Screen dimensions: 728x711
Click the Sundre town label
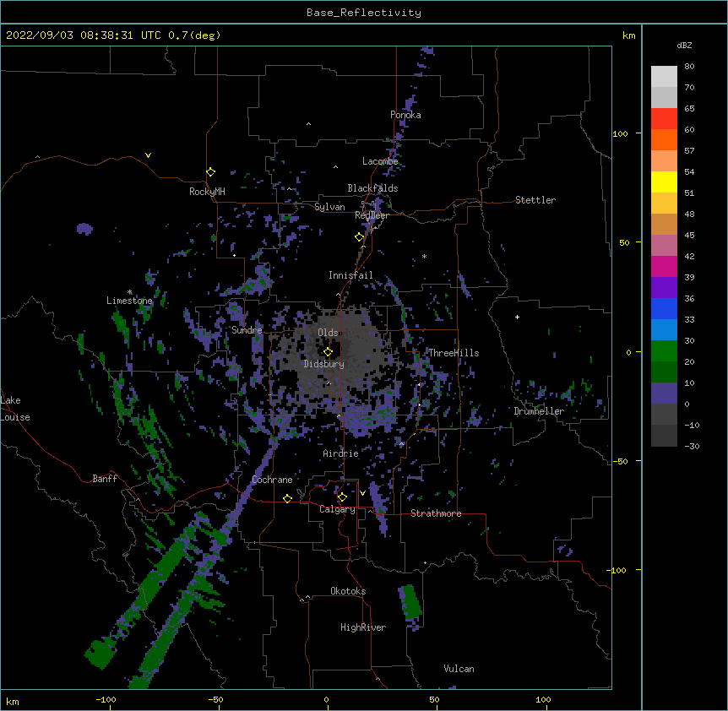click(247, 330)
